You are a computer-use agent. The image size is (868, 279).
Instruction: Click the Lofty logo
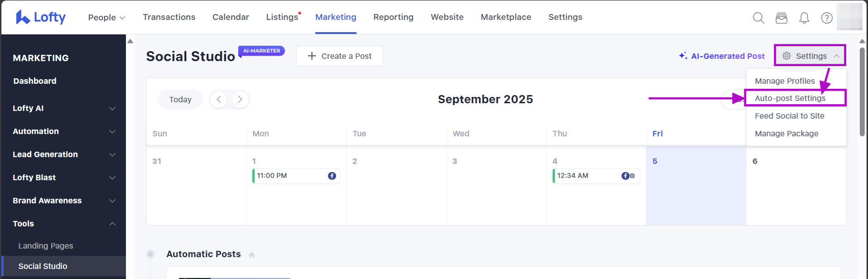[x=41, y=17]
